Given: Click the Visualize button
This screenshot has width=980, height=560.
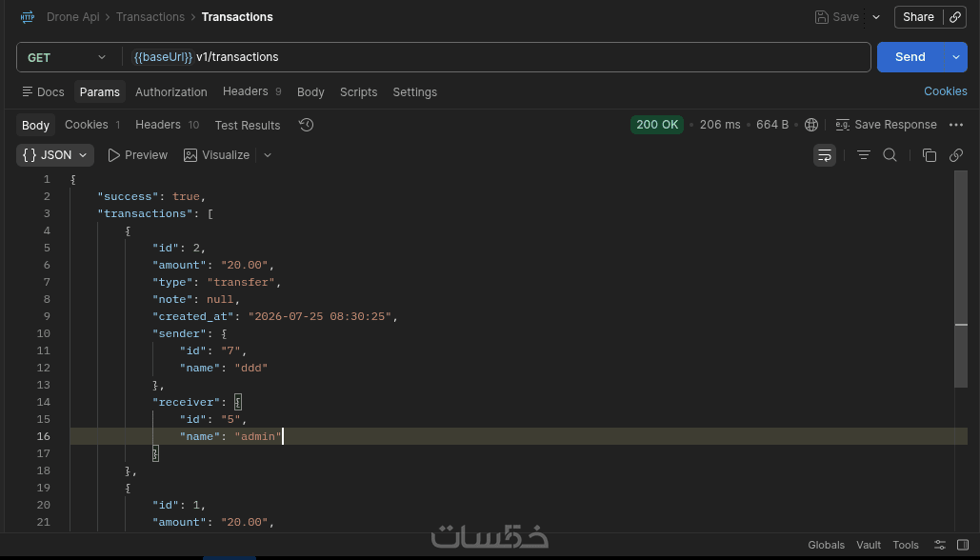Looking at the screenshot, I should point(217,155).
